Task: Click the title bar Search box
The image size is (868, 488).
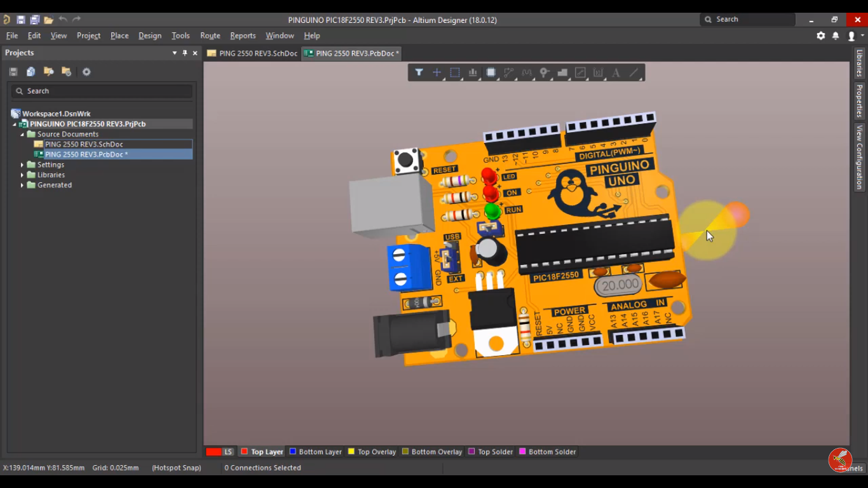Action: tap(748, 20)
